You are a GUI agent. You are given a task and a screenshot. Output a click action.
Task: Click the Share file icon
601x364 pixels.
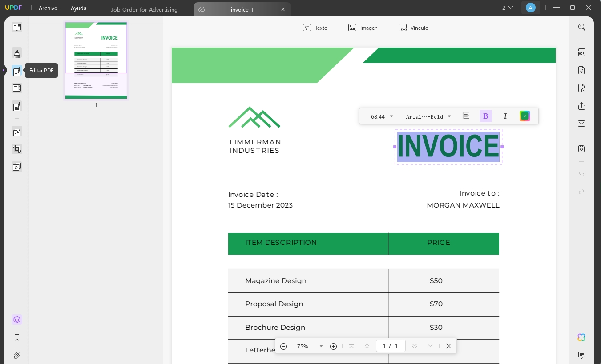581,106
